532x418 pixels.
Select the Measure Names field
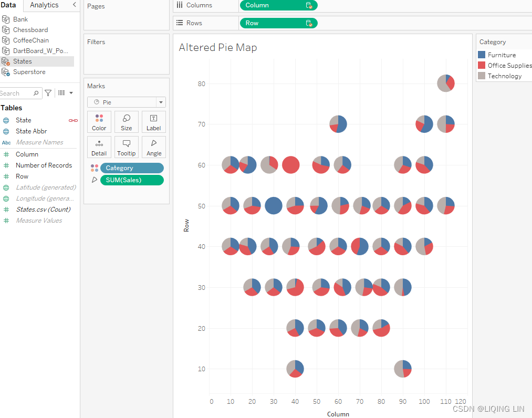(x=40, y=142)
